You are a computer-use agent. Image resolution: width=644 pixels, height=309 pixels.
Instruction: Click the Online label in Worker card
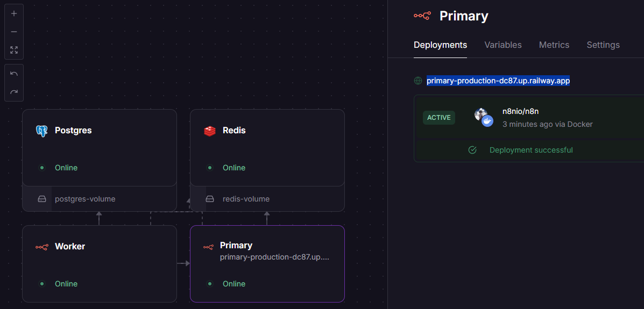click(x=66, y=284)
